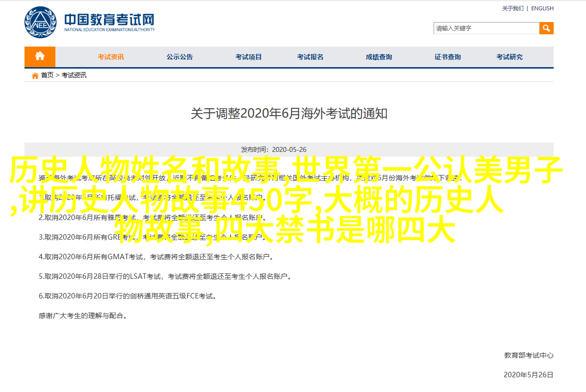Click the orange search magnifier button
The height and width of the screenshot is (392, 586).
[546, 28]
